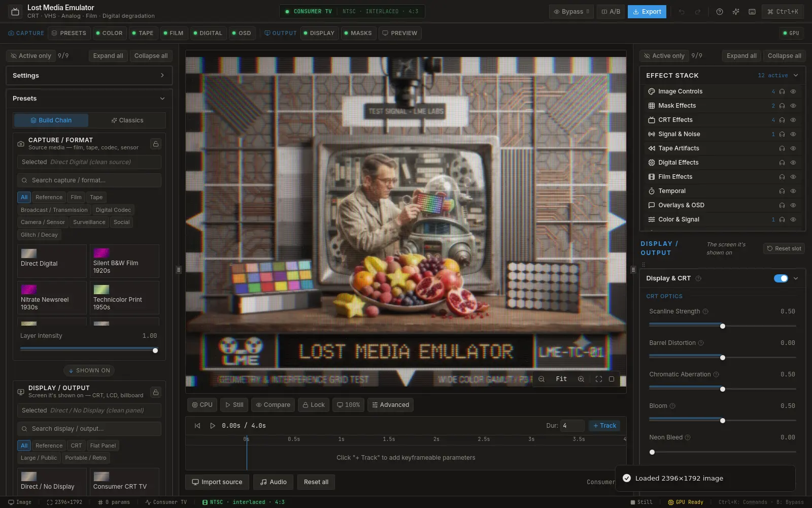Solo Film Effects with headphones icon

click(x=782, y=177)
